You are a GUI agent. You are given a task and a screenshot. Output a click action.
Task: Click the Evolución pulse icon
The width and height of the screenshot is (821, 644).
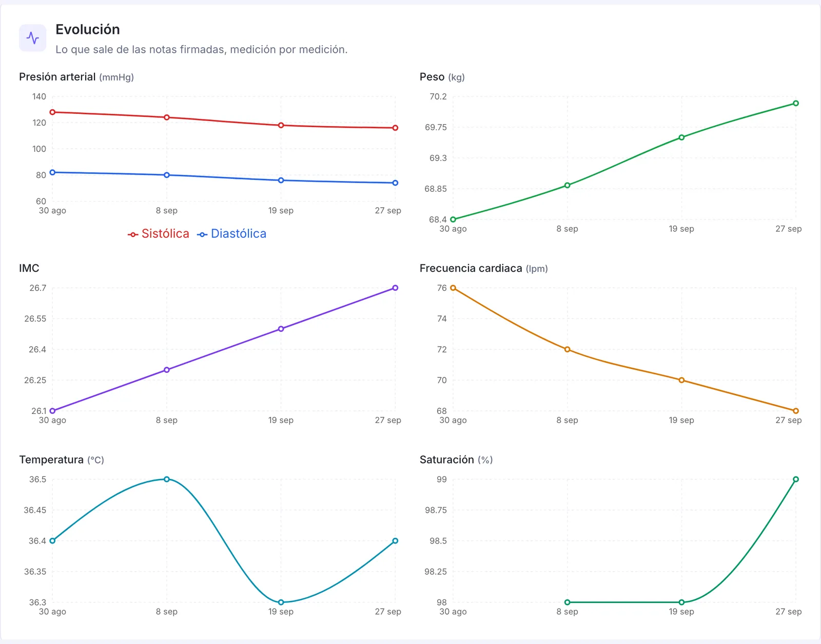(32, 38)
